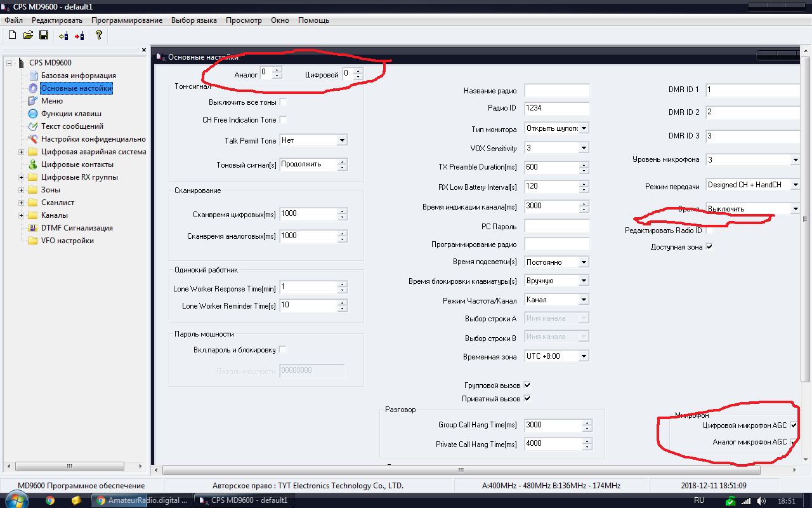This screenshot has width=812, height=508.
Task: Click the network signal tray icon
Action: click(745, 501)
